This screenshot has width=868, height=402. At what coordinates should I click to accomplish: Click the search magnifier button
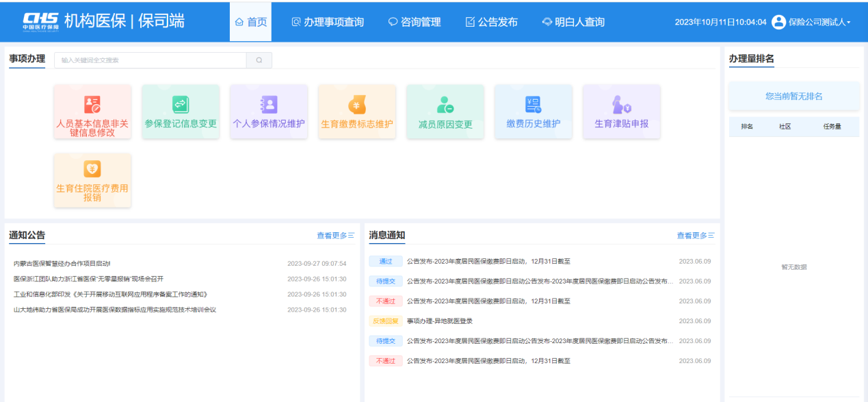[x=259, y=60]
